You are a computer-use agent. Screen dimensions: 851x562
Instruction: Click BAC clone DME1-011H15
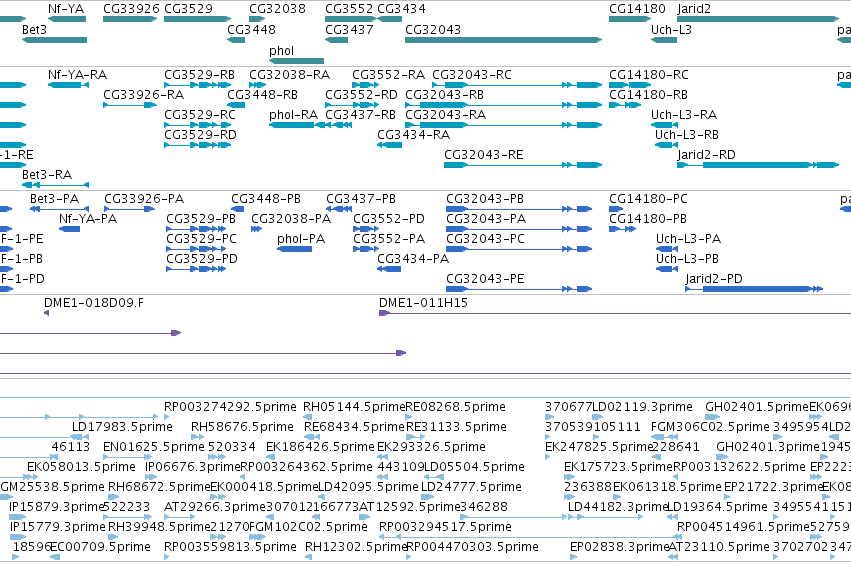pos(423,303)
